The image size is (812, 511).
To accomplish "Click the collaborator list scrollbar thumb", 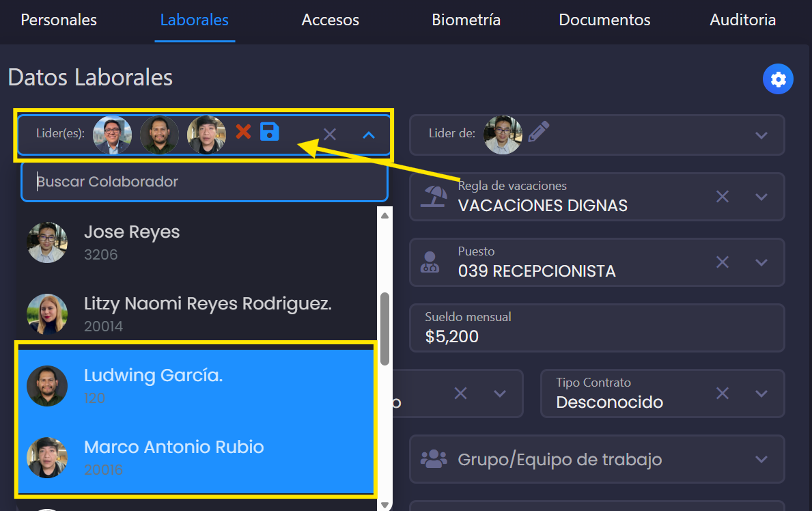I will pos(384,329).
